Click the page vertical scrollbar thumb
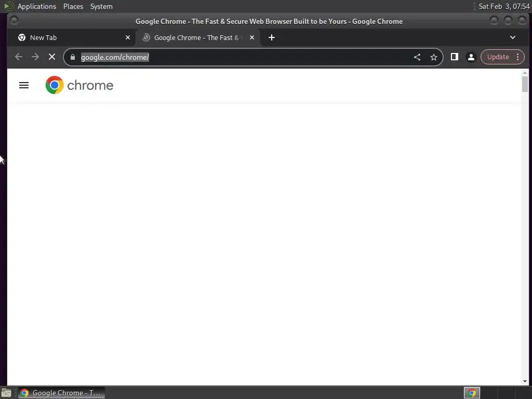The width and height of the screenshot is (532, 399). tap(525, 84)
